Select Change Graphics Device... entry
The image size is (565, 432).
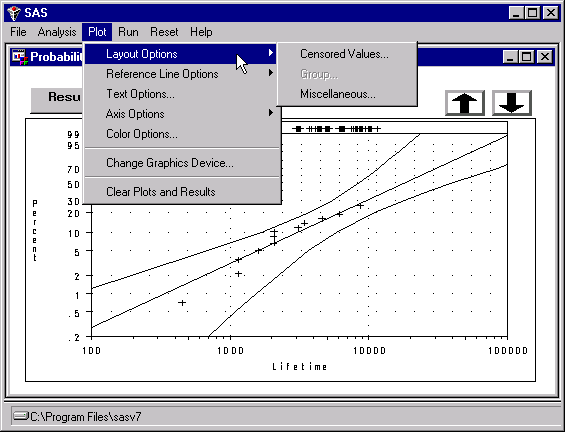[x=181, y=163]
